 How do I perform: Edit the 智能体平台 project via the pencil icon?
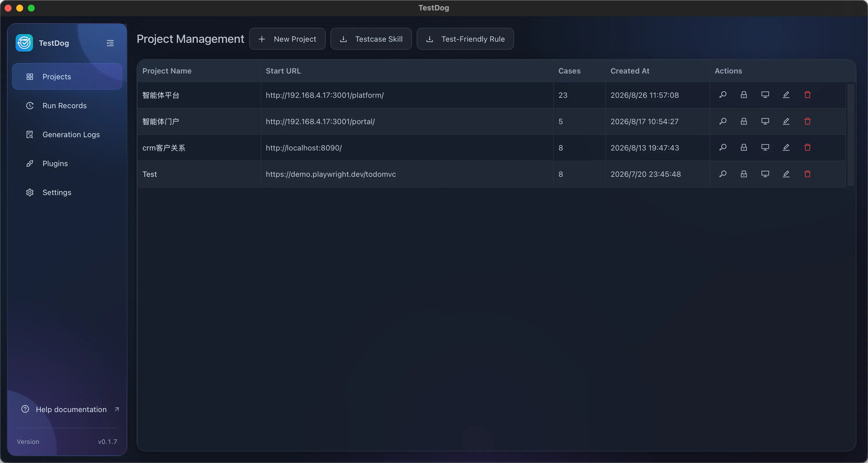pyautogui.click(x=786, y=95)
